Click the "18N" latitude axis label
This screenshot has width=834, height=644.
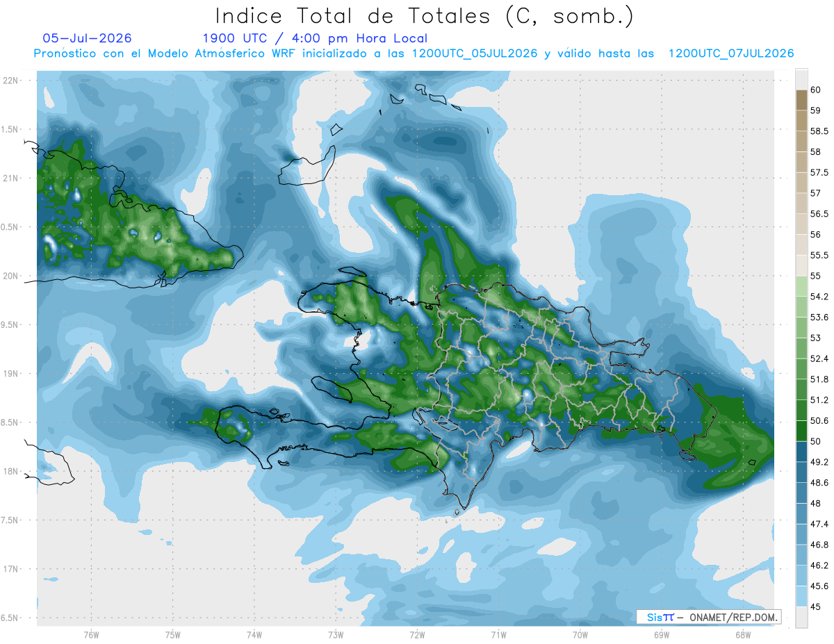(12, 472)
